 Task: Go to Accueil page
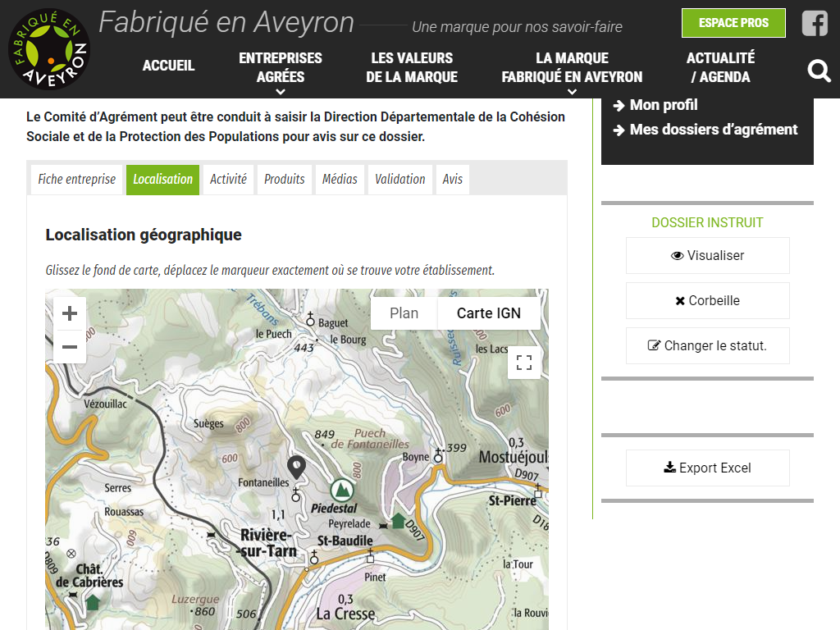[x=168, y=66]
